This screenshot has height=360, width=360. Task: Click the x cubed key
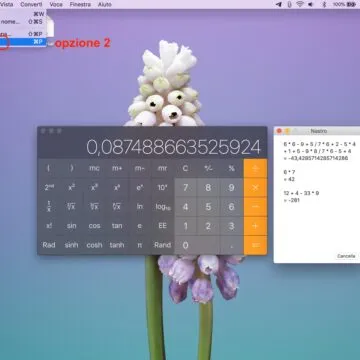coord(94,188)
